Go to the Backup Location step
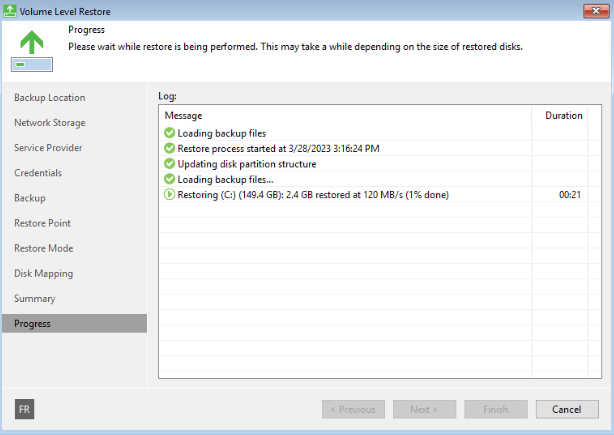Screen dimensions: 614x435 pyautogui.click(x=50, y=97)
